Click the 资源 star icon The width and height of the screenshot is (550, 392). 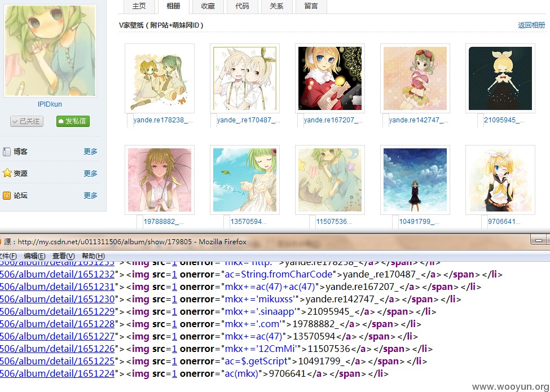tap(7, 173)
